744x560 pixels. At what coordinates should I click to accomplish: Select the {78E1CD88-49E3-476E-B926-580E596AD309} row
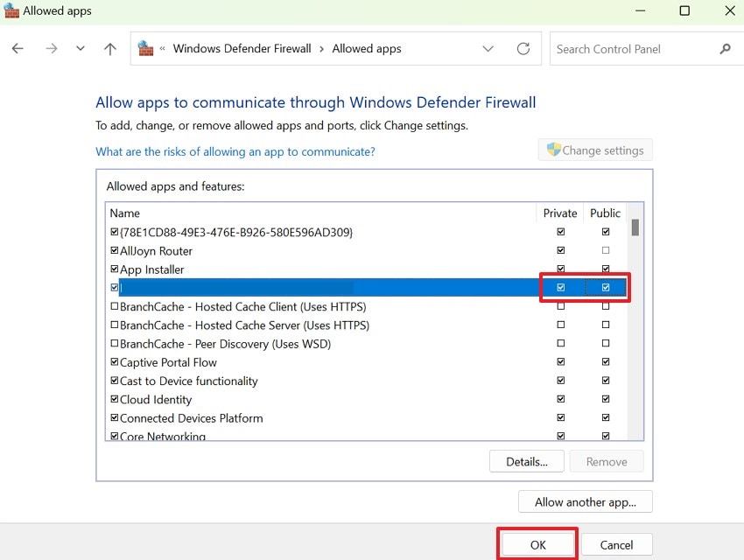(x=236, y=233)
